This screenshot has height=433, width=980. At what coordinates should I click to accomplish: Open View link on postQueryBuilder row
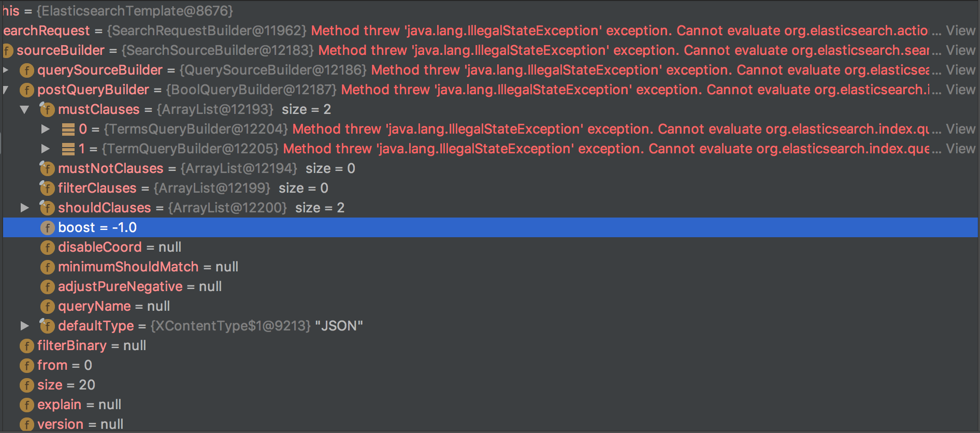pyautogui.click(x=960, y=90)
